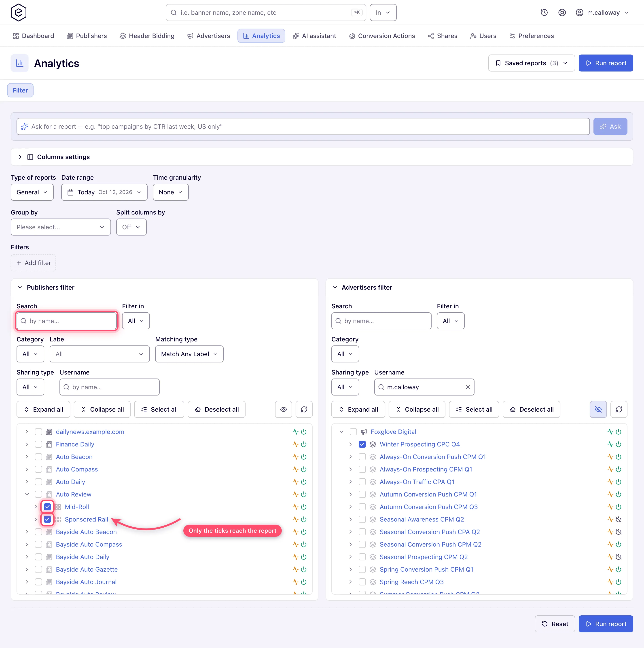This screenshot has height=648, width=644.
Task: Open the Saved reports dropdown
Action: [x=532, y=63]
